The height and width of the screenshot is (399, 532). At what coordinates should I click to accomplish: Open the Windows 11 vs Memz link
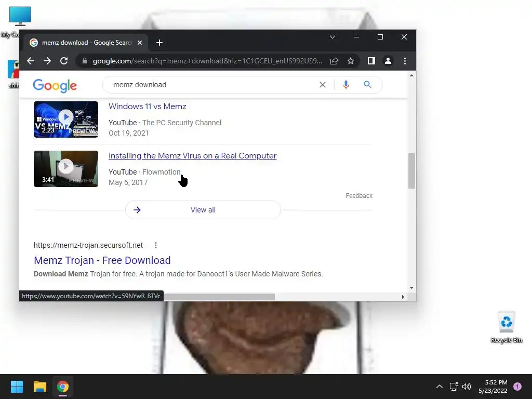coord(147,106)
